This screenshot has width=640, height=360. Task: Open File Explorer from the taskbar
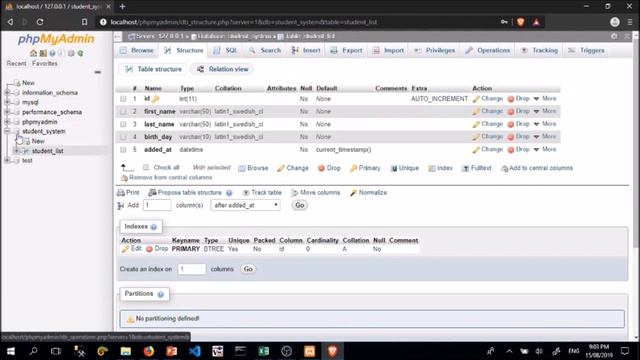126,351
